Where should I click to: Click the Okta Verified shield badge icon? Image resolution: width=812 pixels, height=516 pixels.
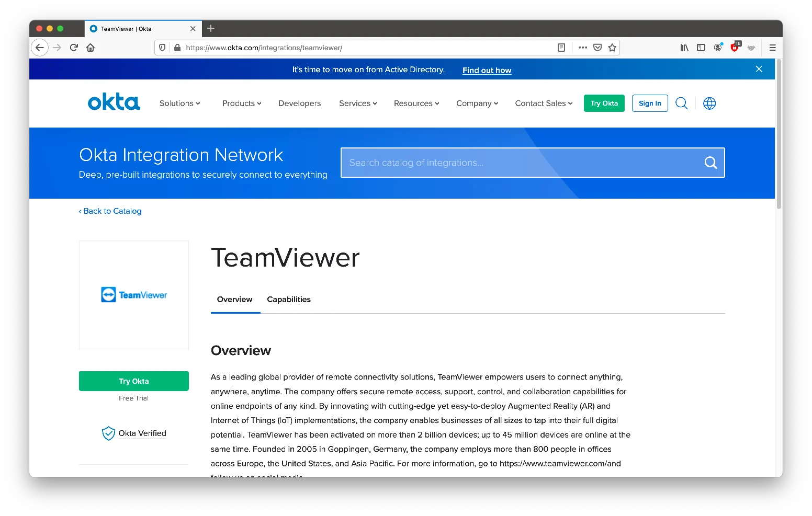coord(108,433)
